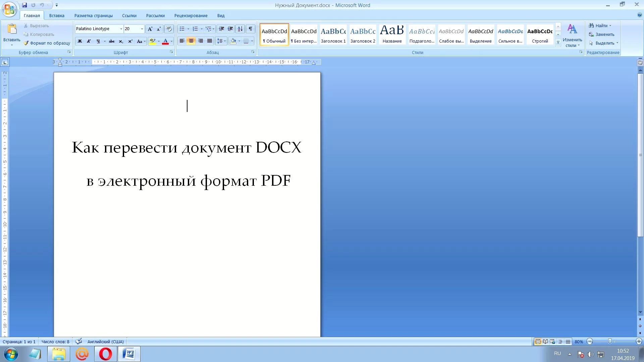Align text left
Screen dimensions: 644x362
point(182,41)
